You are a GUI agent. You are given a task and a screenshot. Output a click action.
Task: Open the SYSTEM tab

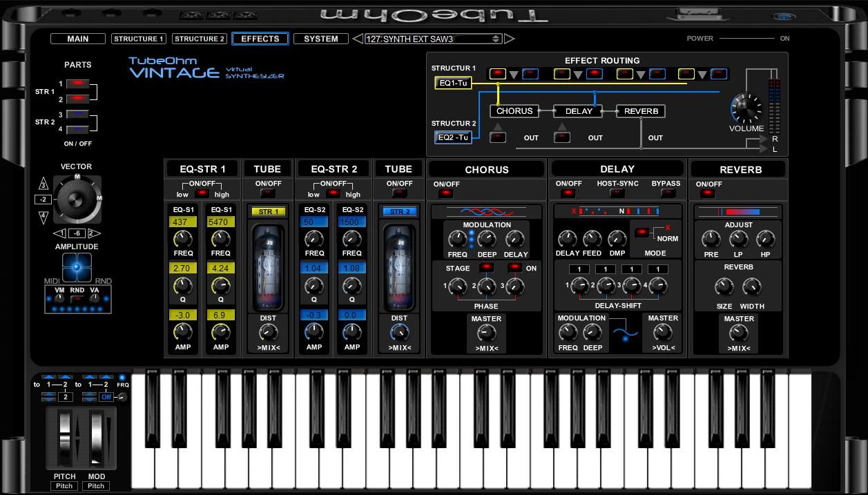pos(321,39)
